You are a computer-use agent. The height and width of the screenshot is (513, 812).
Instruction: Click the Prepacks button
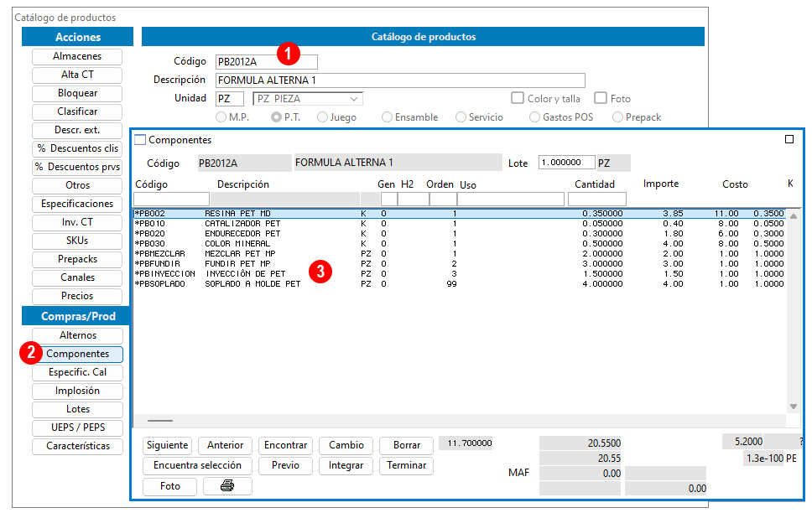(77, 259)
